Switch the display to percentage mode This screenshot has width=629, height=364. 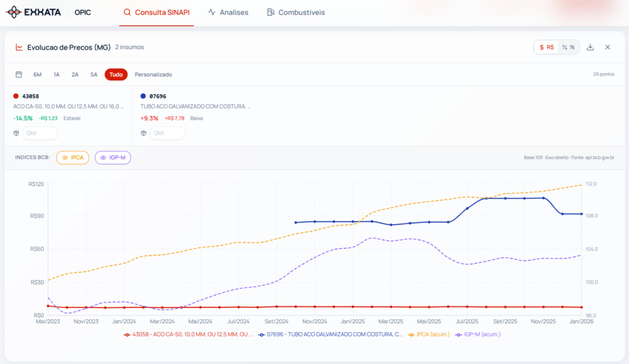(x=568, y=47)
